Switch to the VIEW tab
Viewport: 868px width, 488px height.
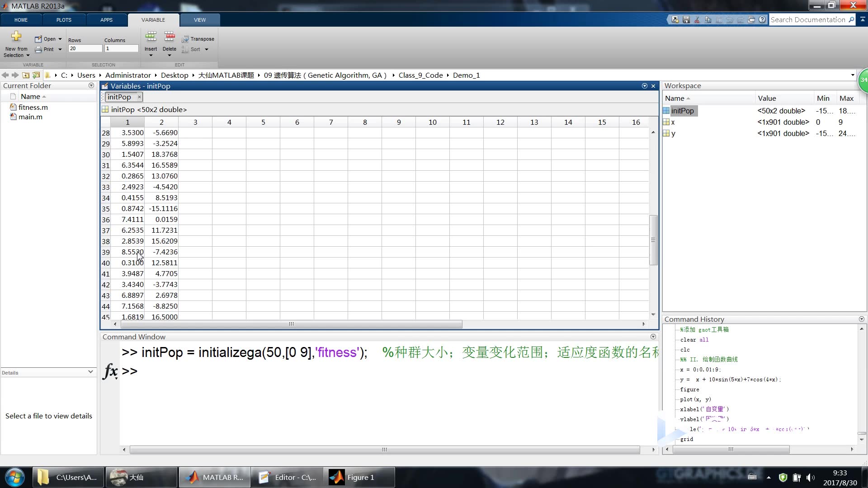(x=199, y=20)
